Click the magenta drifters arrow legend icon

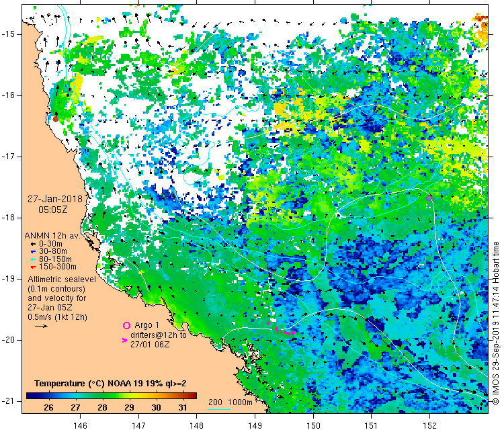[124, 341]
